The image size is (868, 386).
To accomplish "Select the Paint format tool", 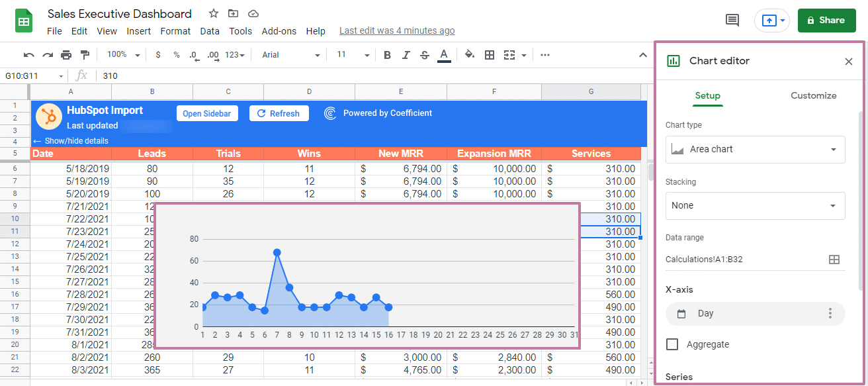I will coord(85,55).
